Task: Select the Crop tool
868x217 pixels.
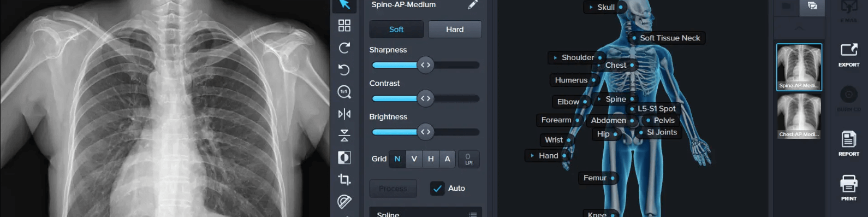Action: tap(344, 179)
